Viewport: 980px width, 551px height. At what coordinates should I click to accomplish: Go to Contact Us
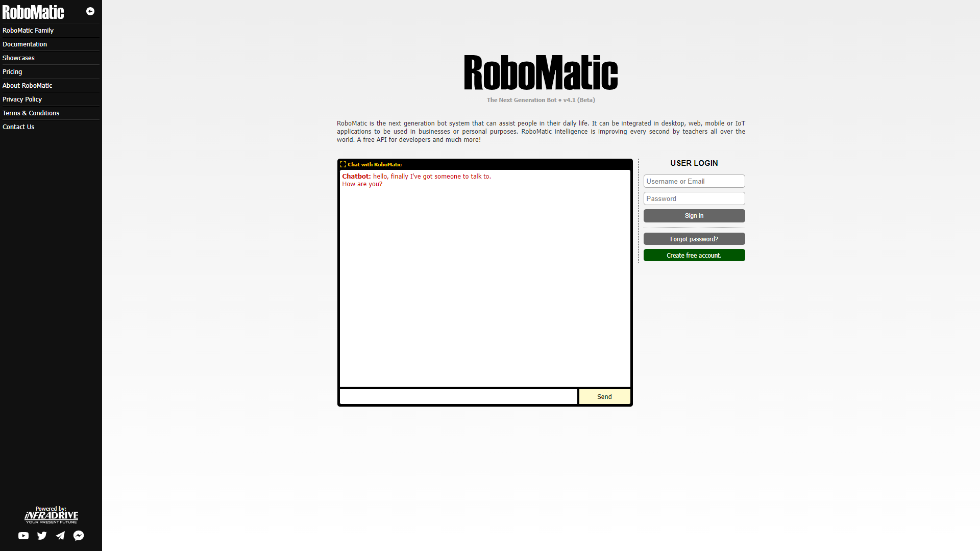point(18,127)
